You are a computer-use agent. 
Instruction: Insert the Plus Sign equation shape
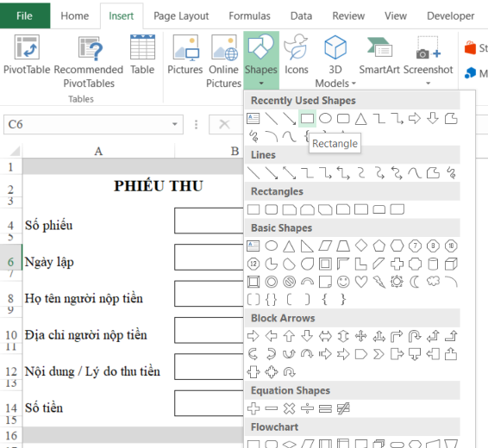point(253,408)
